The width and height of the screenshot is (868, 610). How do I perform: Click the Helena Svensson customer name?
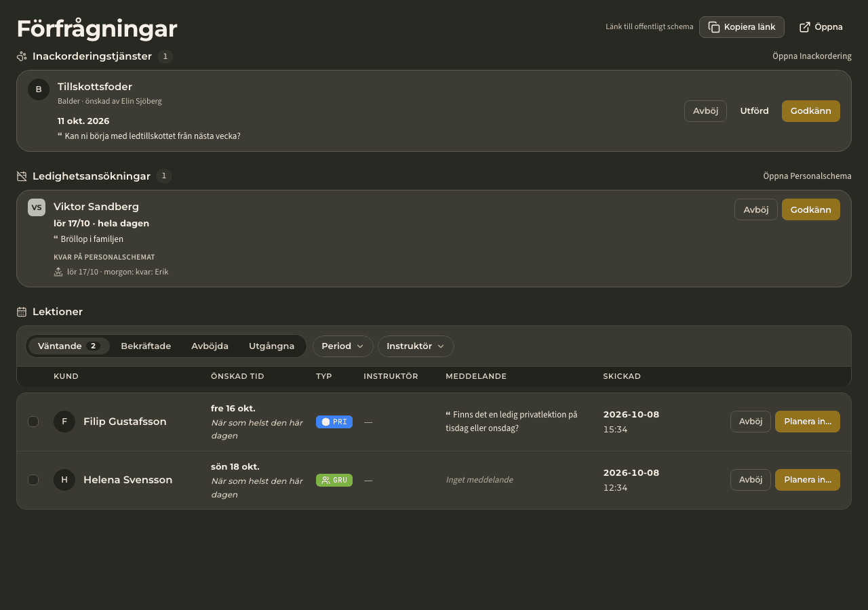click(127, 480)
